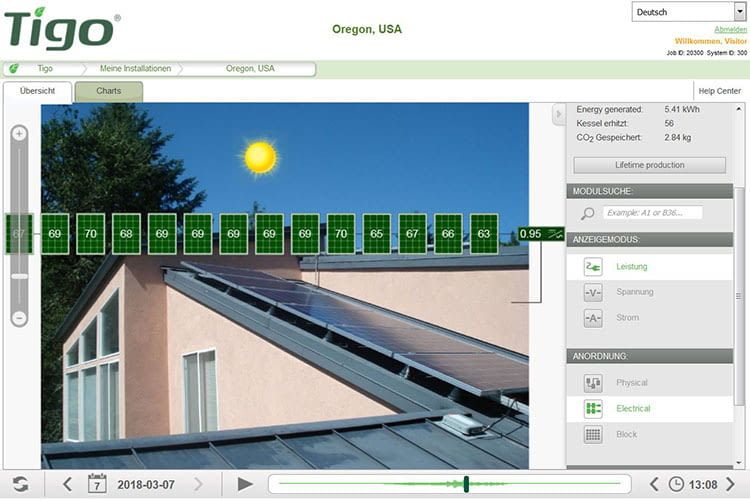Viewport: 750px width, 500px height.
Task: Play the timeline animation
Action: (245, 484)
